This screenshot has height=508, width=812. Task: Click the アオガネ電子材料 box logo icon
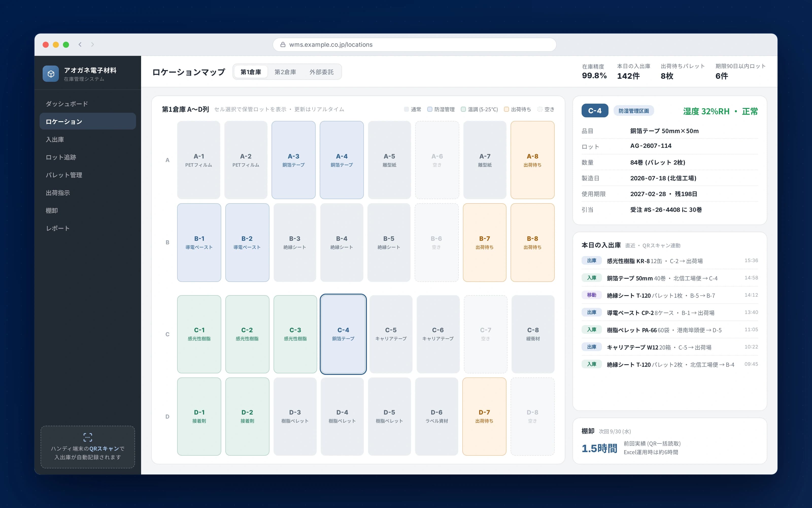51,74
